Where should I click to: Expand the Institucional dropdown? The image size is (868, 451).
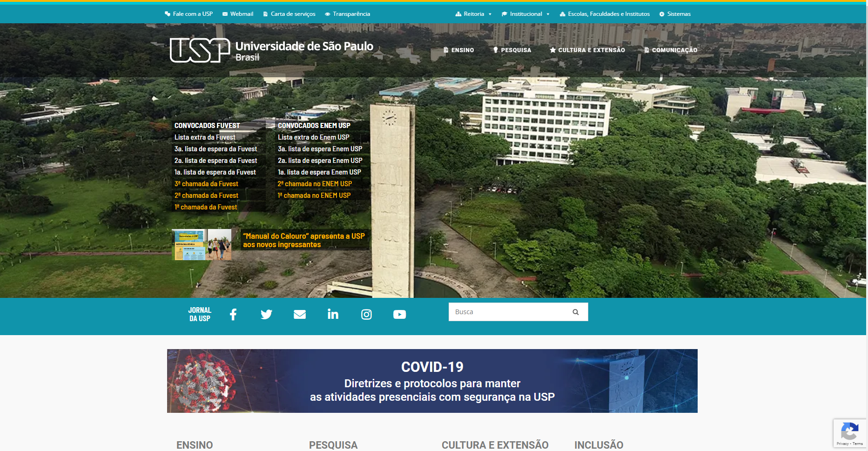click(x=525, y=14)
